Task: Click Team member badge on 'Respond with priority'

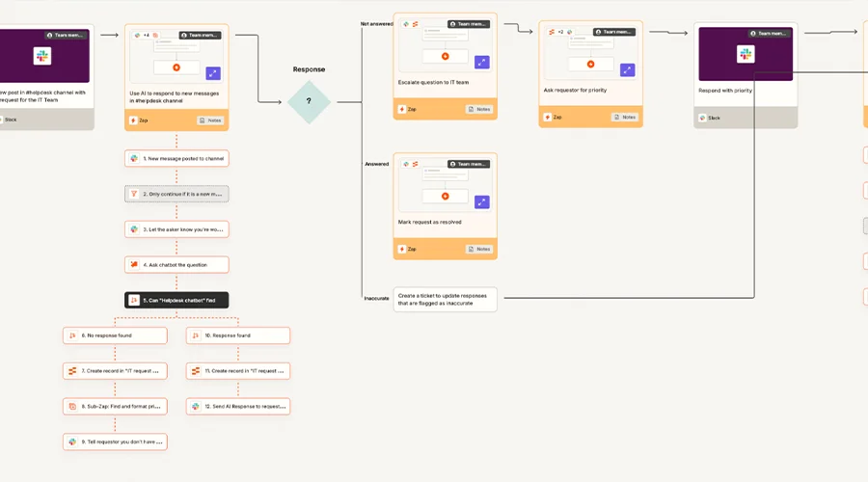Action: pyautogui.click(x=768, y=33)
